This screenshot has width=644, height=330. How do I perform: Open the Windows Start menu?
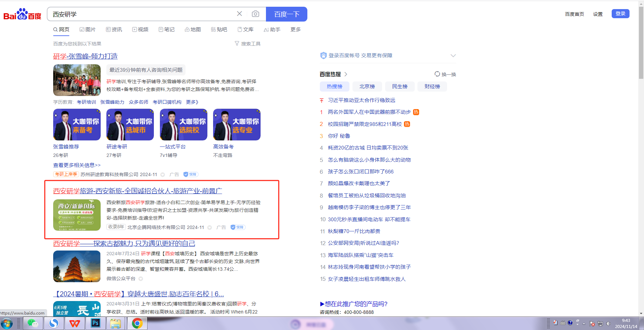(7, 324)
